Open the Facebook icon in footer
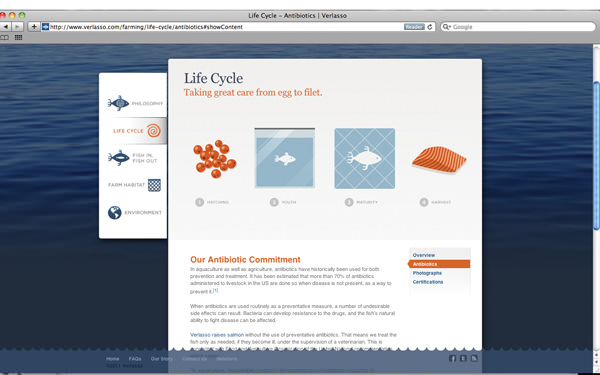 coord(452,359)
